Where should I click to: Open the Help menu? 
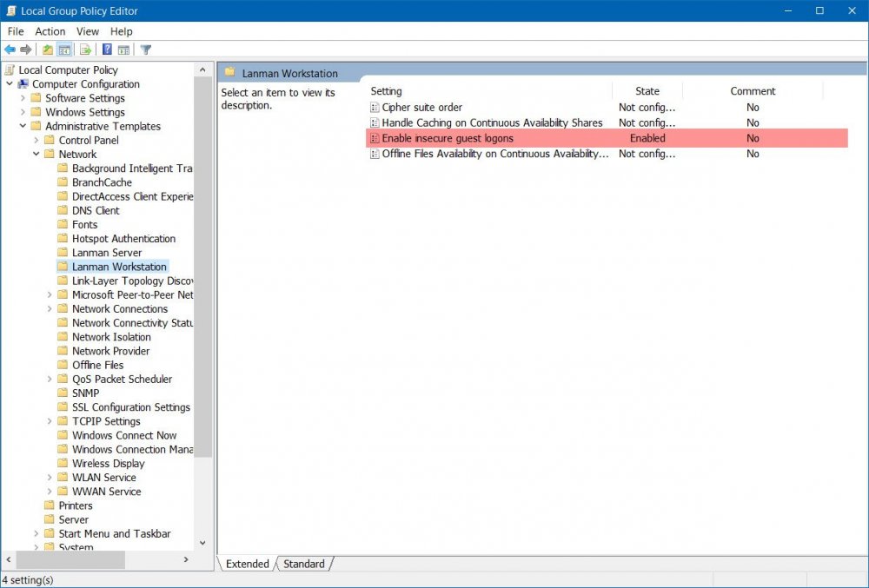coord(121,31)
